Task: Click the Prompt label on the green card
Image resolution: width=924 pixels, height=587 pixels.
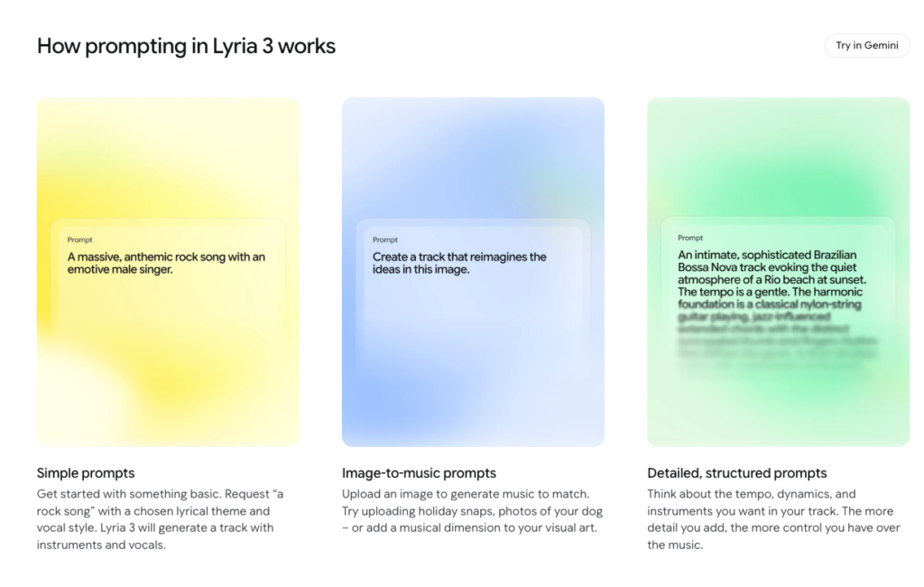Action: tap(690, 238)
